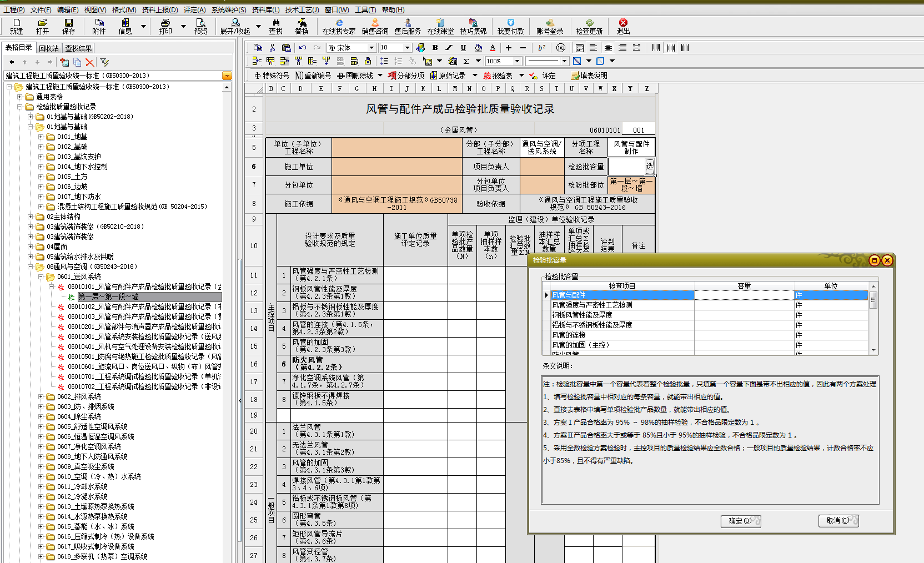Click 取消(C) in 检验批容量 dialog
Image resolution: width=924 pixels, height=563 pixels.
coord(838,521)
